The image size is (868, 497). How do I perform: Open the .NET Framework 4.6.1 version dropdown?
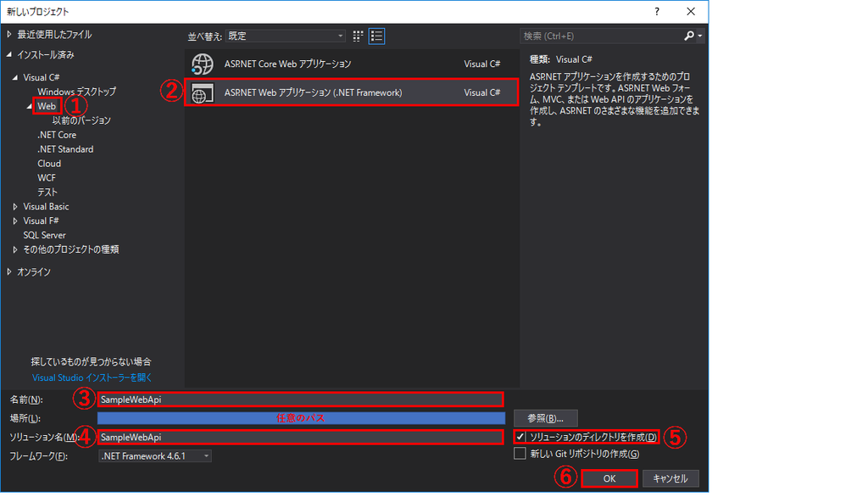pyautogui.click(x=155, y=456)
